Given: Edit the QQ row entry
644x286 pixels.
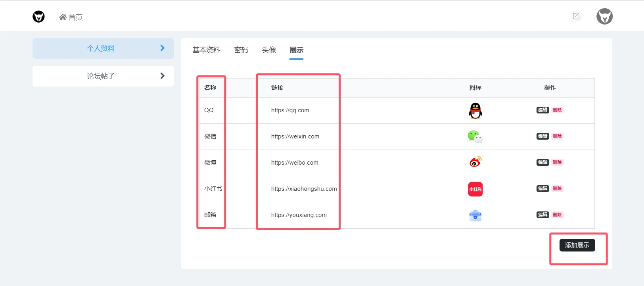Looking at the screenshot, I should [542, 110].
